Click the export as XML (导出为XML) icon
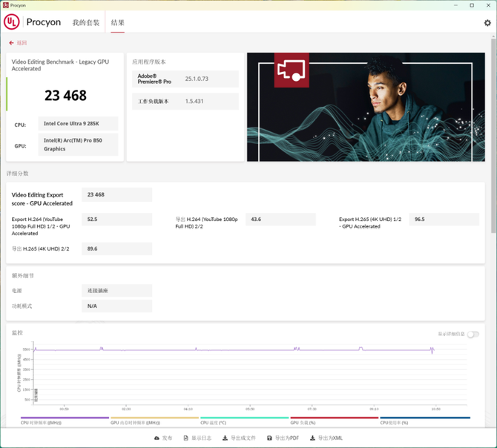 [x=313, y=438]
